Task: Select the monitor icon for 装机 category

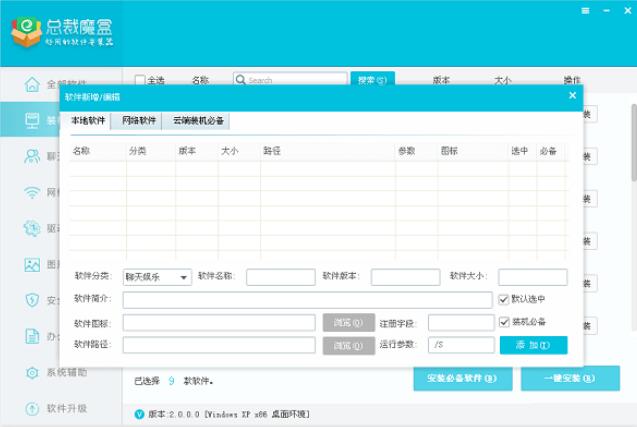Action: [x=31, y=120]
